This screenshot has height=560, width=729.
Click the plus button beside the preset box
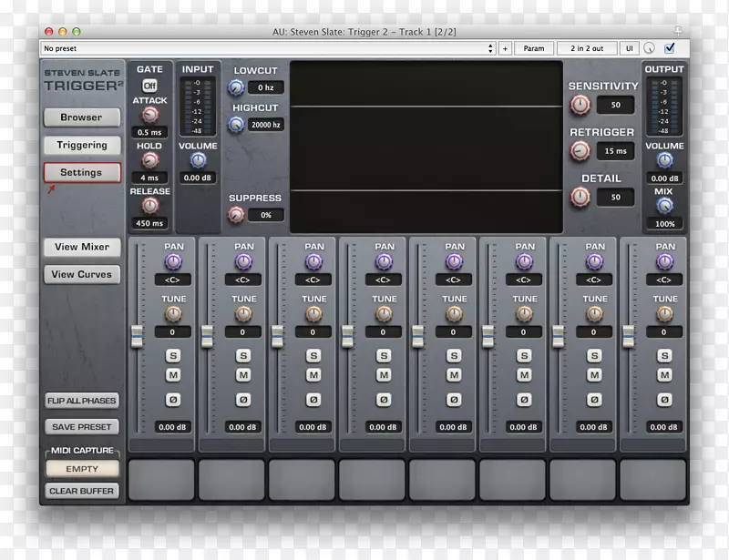[x=505, y=48]
